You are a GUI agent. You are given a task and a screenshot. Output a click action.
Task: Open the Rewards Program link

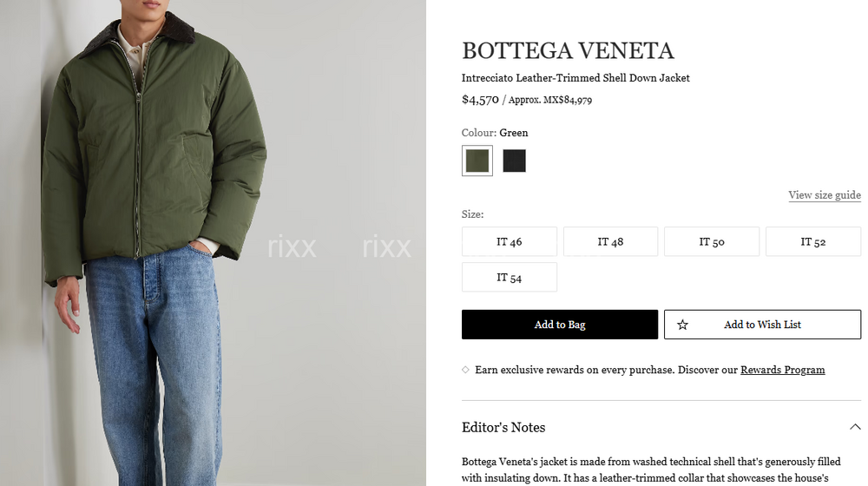point(783,370)
